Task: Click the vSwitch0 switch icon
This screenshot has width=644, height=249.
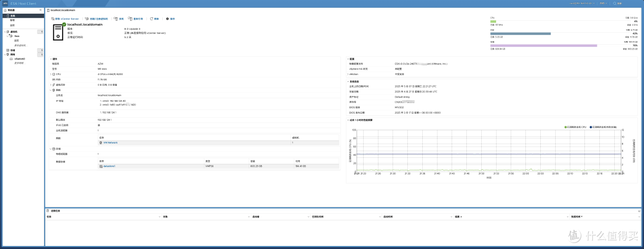Action: [x=11, y=58]
